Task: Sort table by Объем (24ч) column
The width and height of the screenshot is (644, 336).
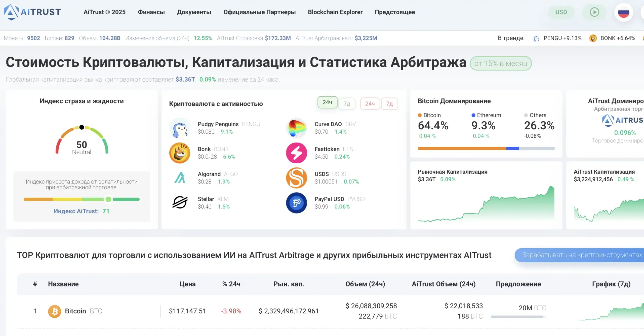Action: pos(365,284)
